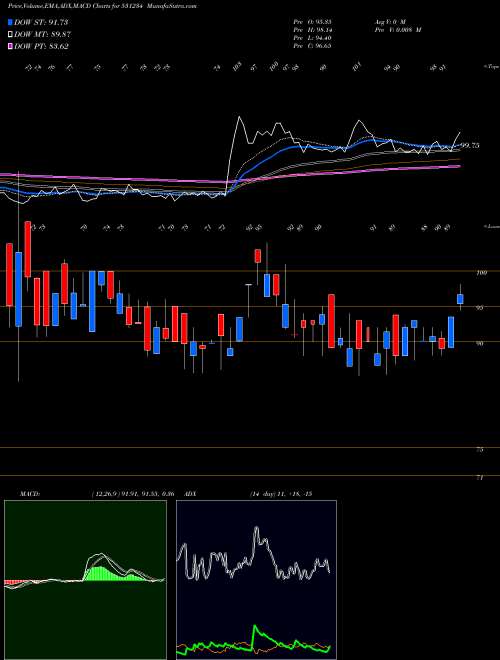Click the (12,26,9) MACD parameters text
Screen dimensions: 500x660
132,494
